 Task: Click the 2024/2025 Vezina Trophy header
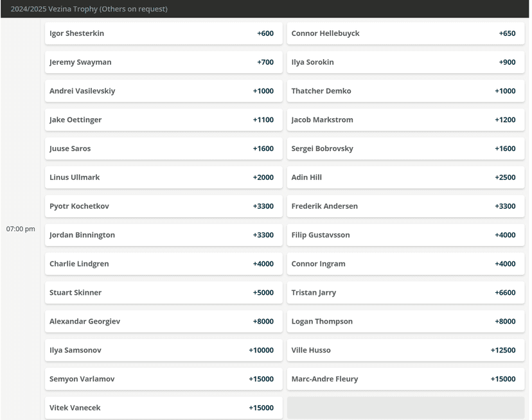[265, 9]
